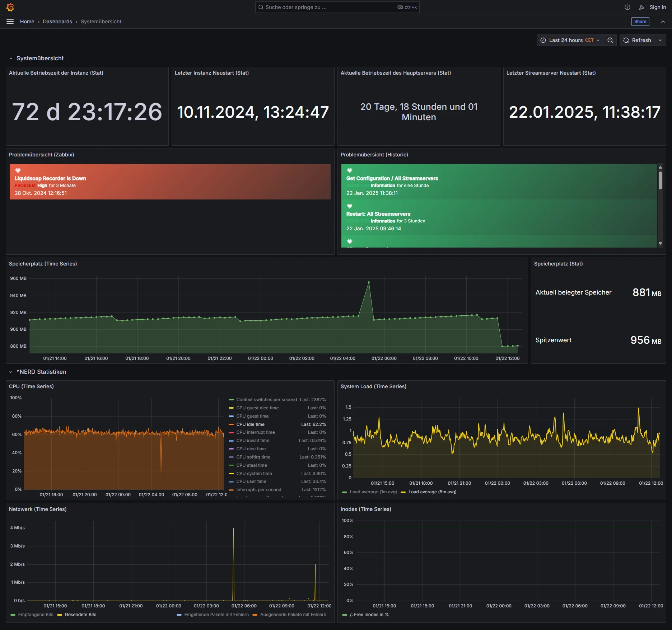Screen dimensions: 672x630
Task: Select the Liquidsoap Recorder is Down problem card
Action: pos(170,182)
